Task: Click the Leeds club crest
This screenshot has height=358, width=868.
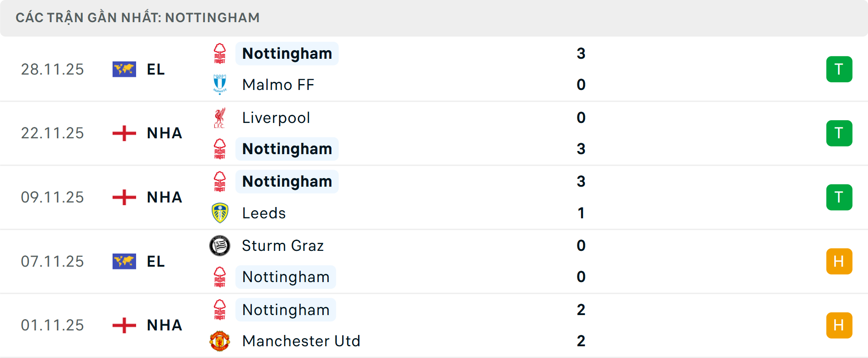Action: point(220,213)
